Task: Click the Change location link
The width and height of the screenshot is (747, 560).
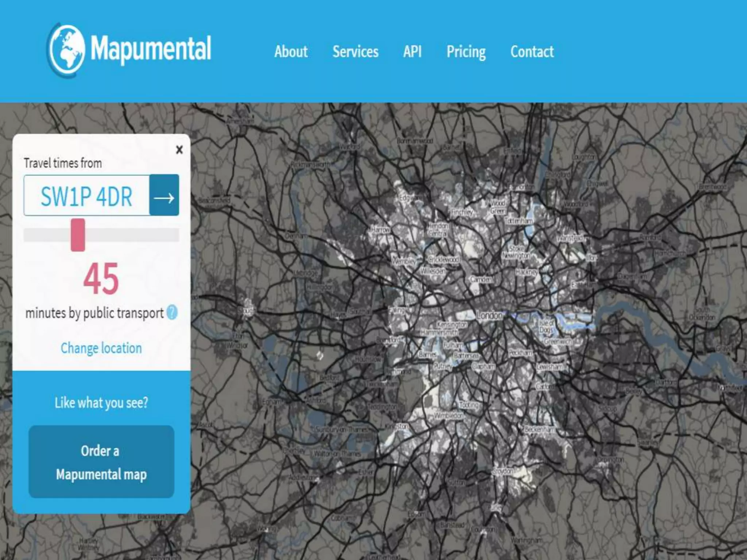Action: [101, 348]
